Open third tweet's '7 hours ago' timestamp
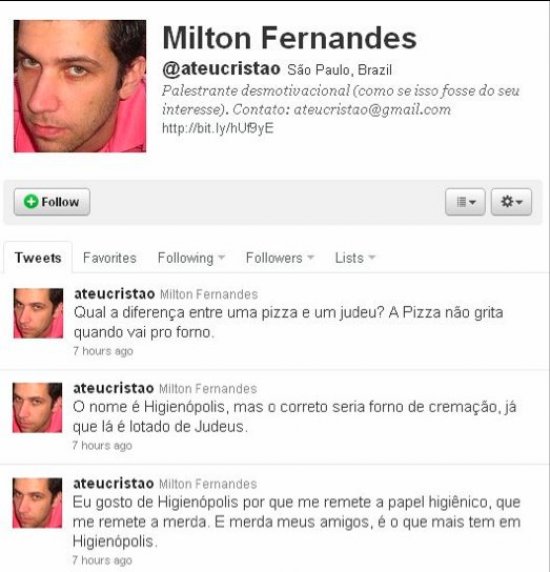Screen dimensions: 550x572 click(x=102, y=560)
